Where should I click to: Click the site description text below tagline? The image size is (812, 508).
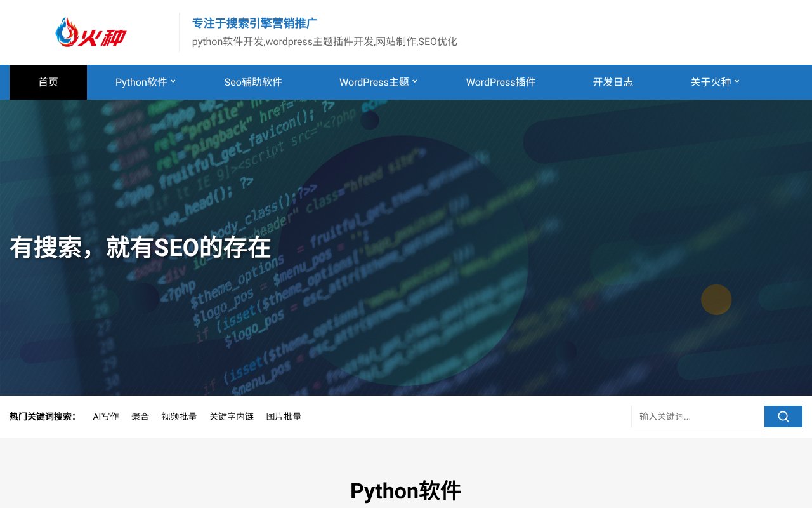click(324, 41)
